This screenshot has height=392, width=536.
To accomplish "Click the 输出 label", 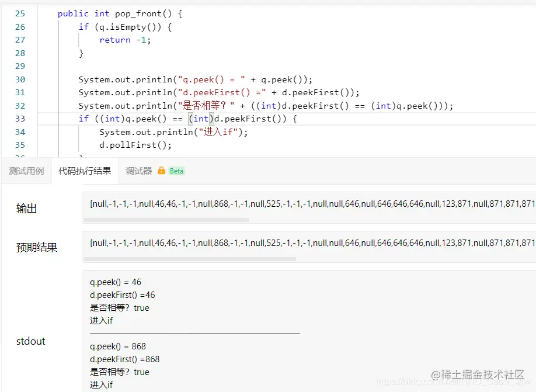I will 26,209.
